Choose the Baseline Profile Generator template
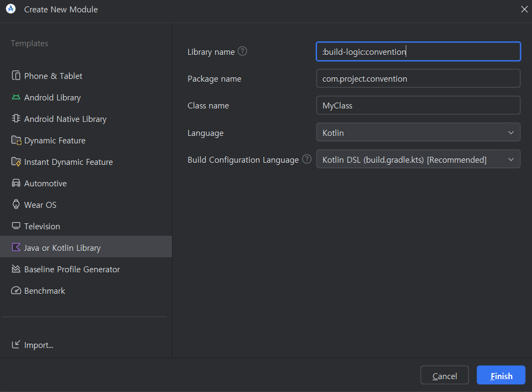This screenshot has height=392, width=532. click(x=86, y=269)
